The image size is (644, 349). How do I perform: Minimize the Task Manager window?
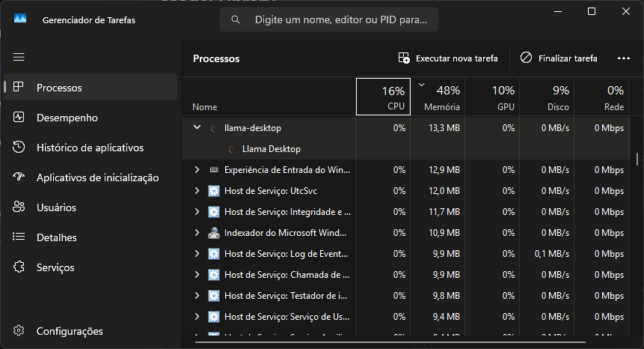point(558,11)
